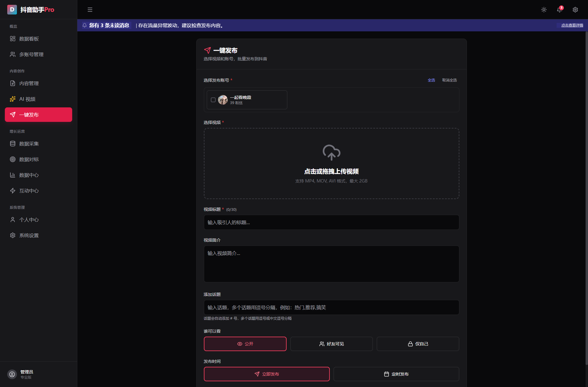Select 仅自己 visibility option
Image resolution: width=588 pixels, height=387 pixels.
click(x=418, y=344)
